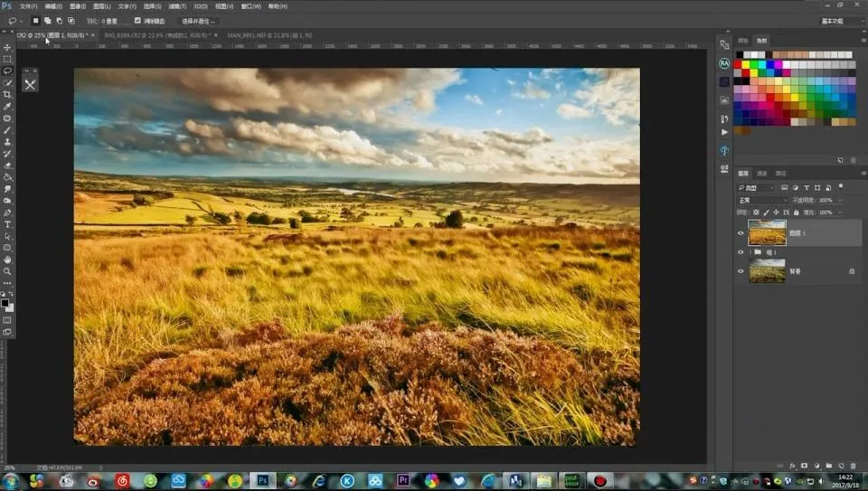The image size is (868, 491).
Task: Select the Eyedropper tool
Action: pyautogui.click(x=7, y=106)
